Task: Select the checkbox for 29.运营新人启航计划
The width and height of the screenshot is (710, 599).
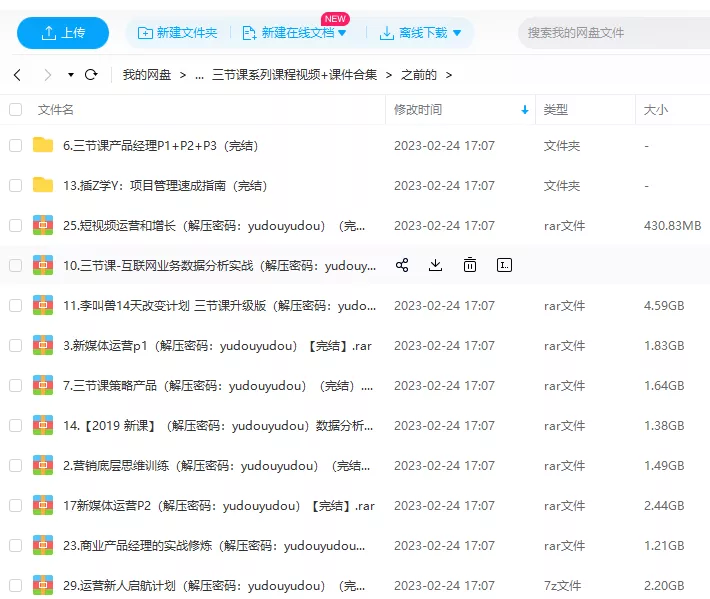Action: pyautogui.click(x=15, y=585)
